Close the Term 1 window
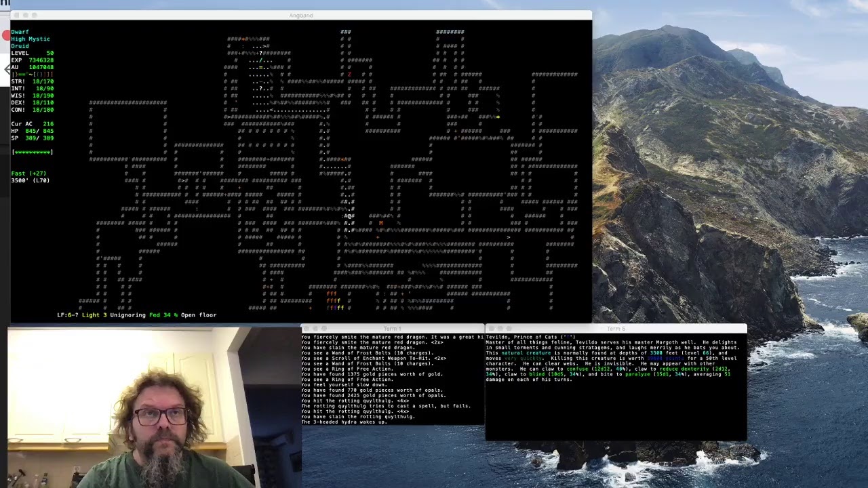 tap(306, 329)
